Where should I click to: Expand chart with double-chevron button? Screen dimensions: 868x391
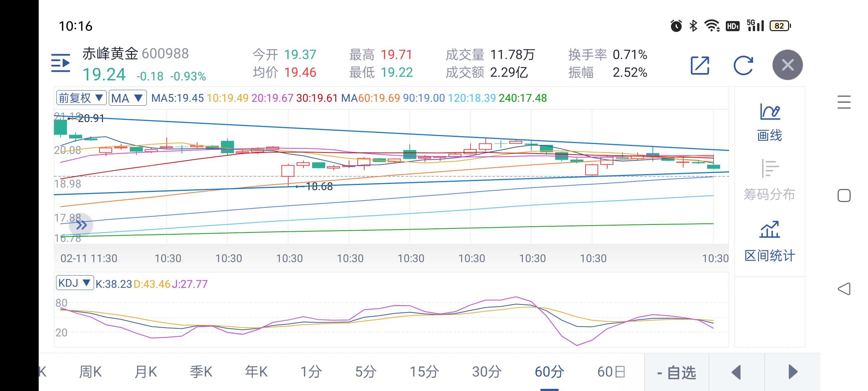tap(81, 225)
